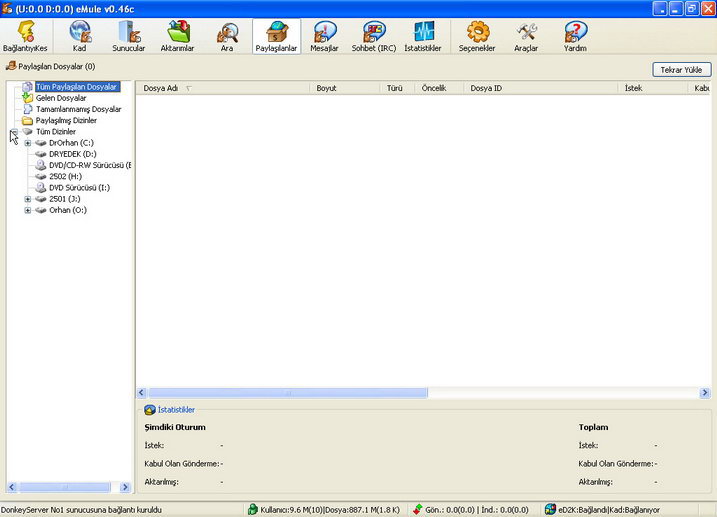Open the Yardım help toolbar icon

575,36
